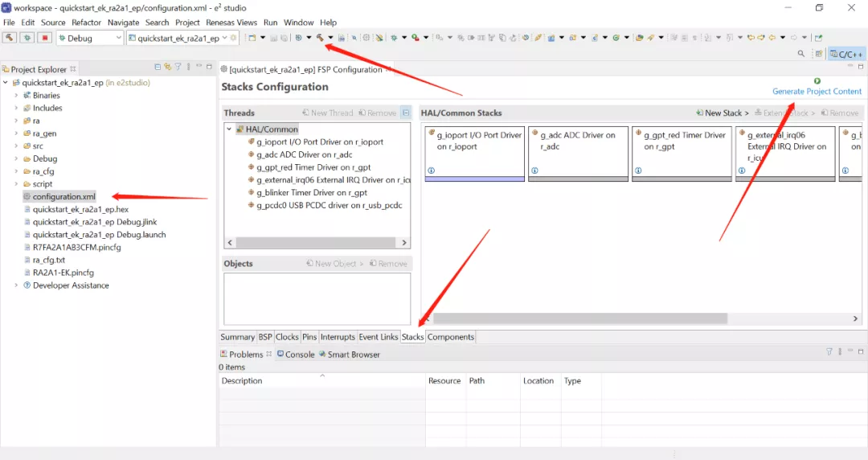Collapse the HAL/Common thread tree
The width and height of the screenshot is (868, 460).
(x=229, y=129)
